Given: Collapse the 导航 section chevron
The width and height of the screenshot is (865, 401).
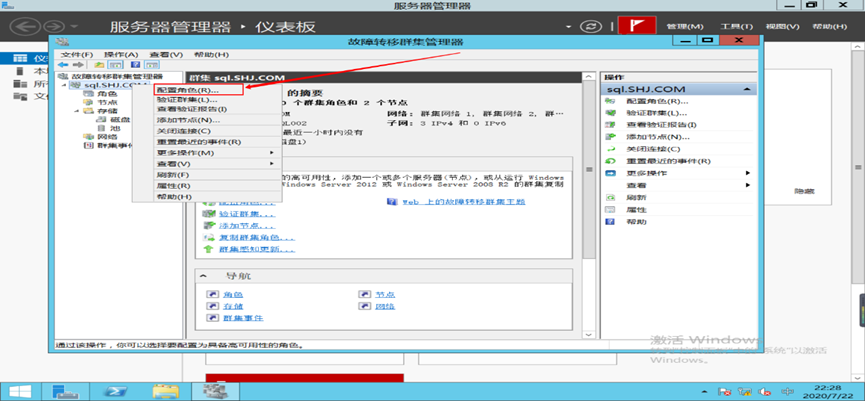Looking at the screenshot, I should pos(203,276).
